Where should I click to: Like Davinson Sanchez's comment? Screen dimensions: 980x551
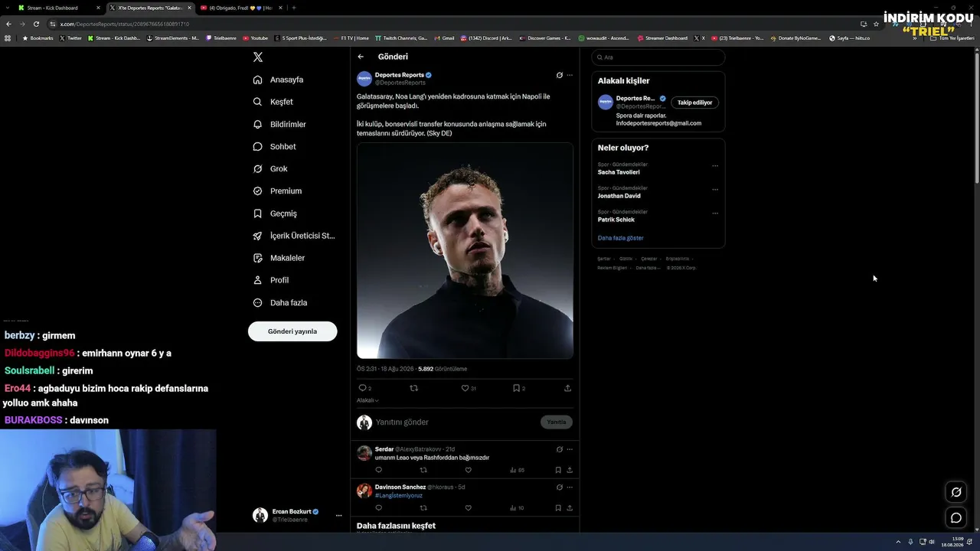click(x=468, y=507)
